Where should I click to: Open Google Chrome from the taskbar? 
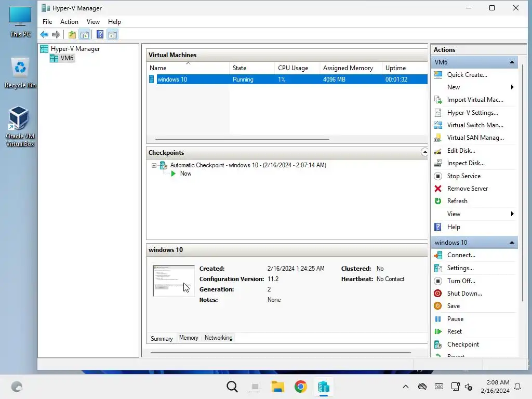tap(301, 387)
